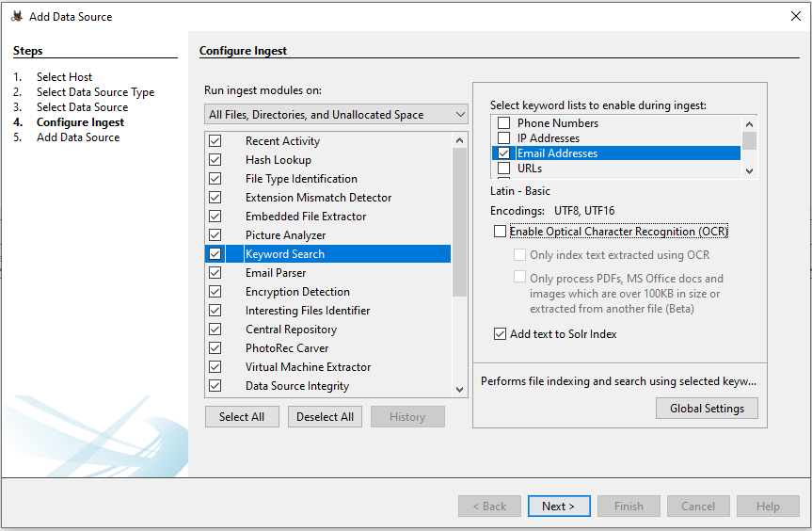Check the Phone Numbers keyword list
The width and height of the screenshot is (812, 531).
504,123
